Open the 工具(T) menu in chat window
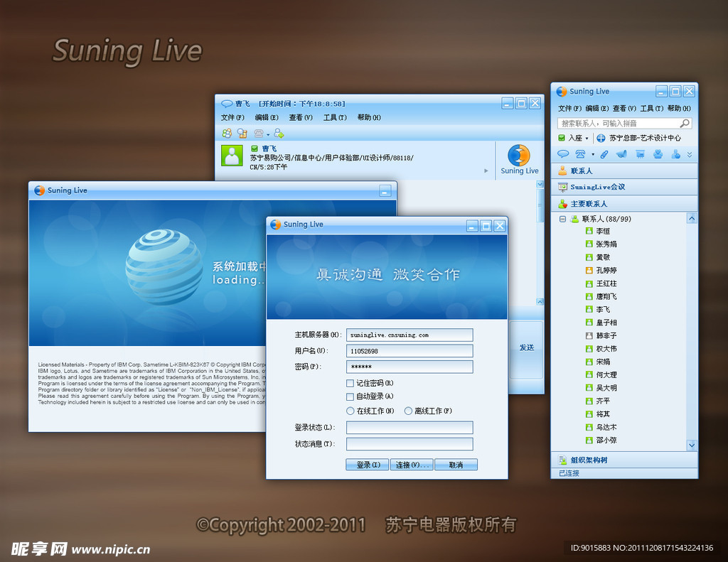 tap(335, 118)
